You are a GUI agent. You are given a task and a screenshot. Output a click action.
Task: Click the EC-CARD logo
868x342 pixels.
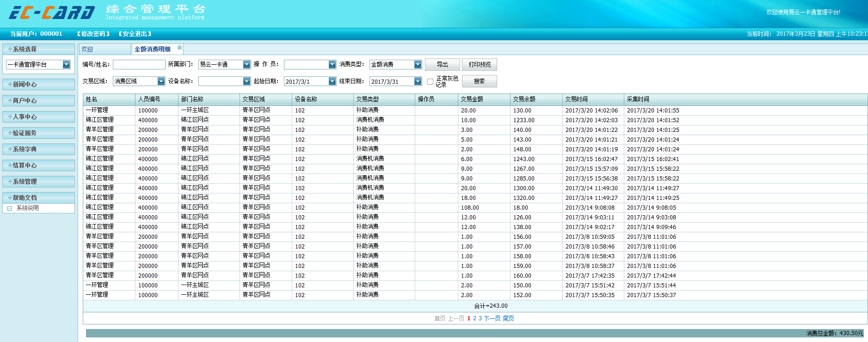pyautogui.click(x=52, y=12)
